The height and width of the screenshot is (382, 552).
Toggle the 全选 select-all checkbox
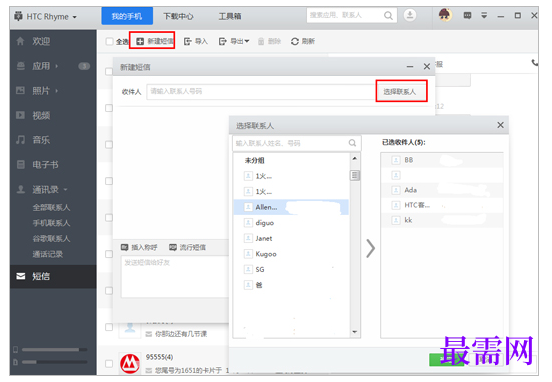109,42
